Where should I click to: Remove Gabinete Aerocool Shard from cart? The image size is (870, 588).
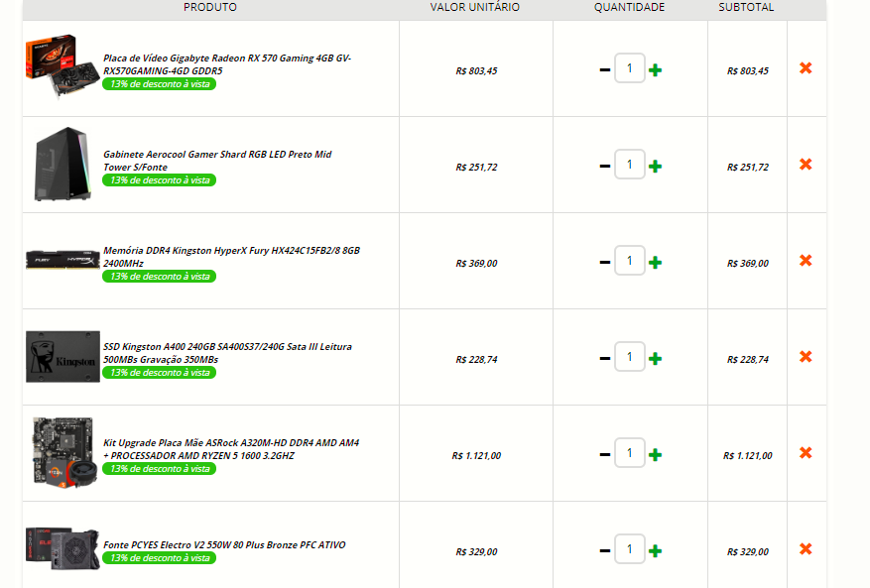pos(806,165)
